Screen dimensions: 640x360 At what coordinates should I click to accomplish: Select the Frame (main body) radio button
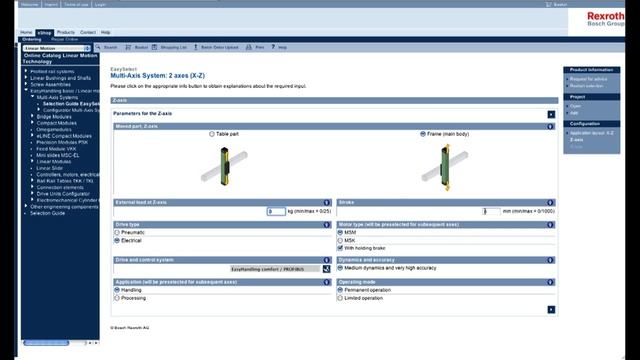click(x=423, y=134)
